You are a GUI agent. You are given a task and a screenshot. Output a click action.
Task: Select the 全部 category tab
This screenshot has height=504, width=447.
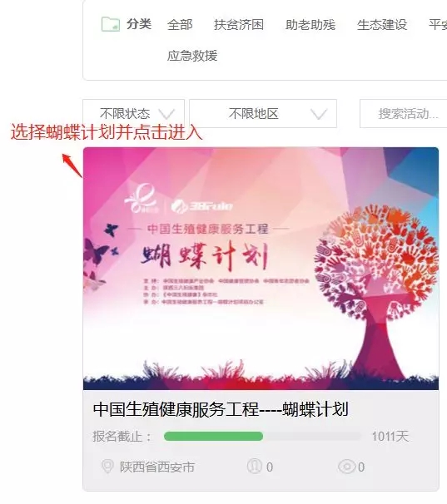coord(180,25)
